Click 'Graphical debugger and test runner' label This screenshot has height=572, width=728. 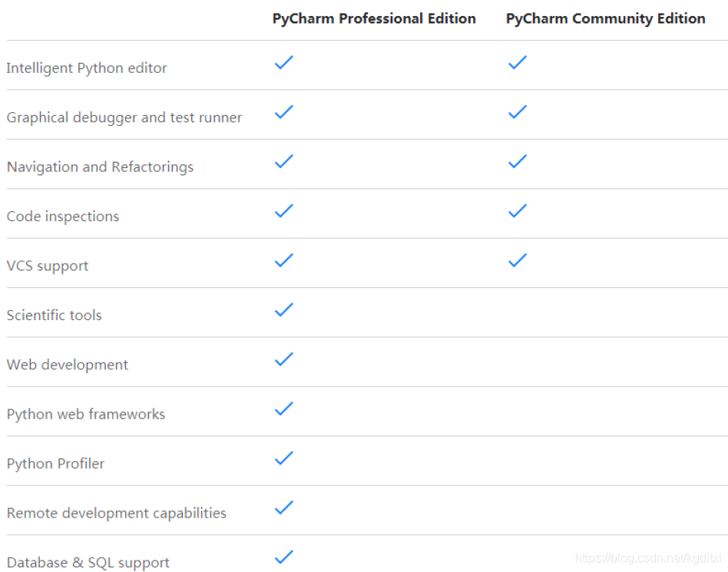click(124, 117)
